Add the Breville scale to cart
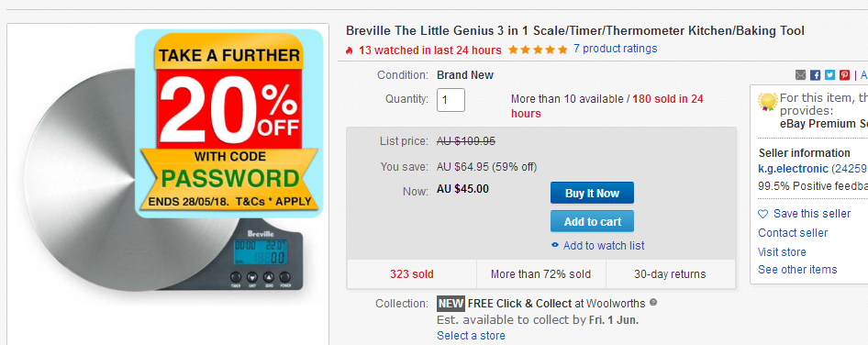Screen dimensions: 868x345 592,221
